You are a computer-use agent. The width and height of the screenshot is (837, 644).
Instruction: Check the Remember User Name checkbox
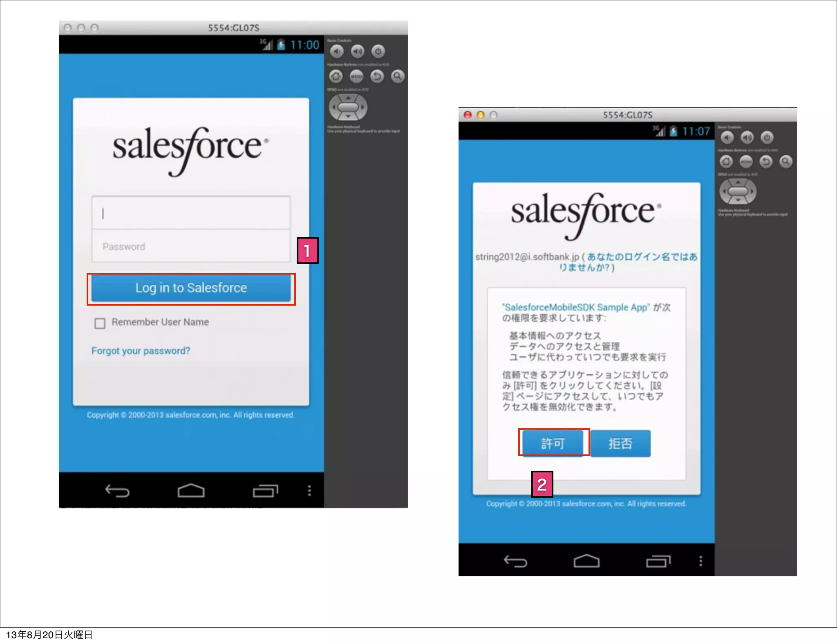tap(100, 323)
